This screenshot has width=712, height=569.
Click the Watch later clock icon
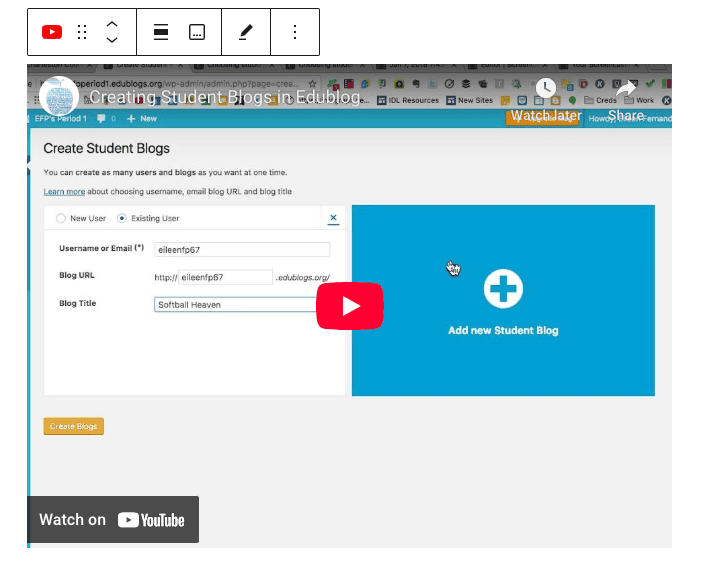click(x=545, y=88)
